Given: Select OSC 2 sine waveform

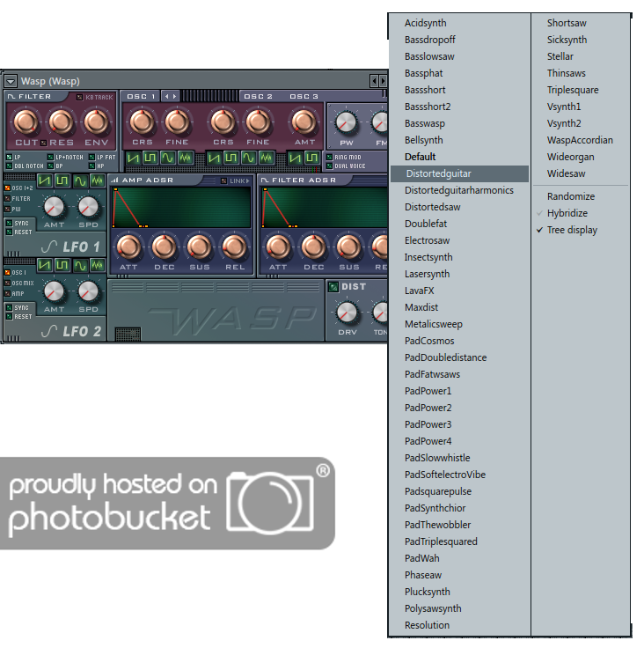Looking at the screenshot, I should point(249,158).
